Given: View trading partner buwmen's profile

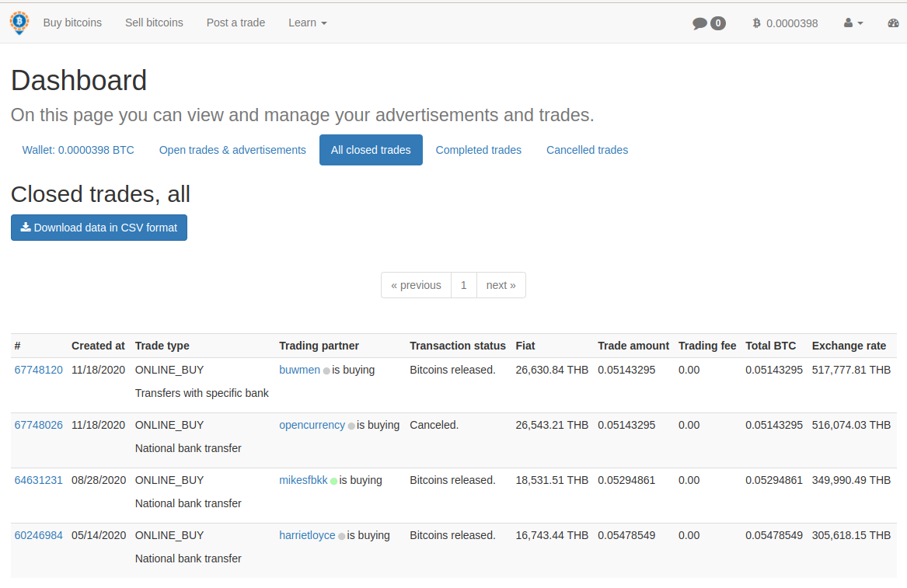Looking at the screenshot, I should pyautogui.click(x=299, y=370).
